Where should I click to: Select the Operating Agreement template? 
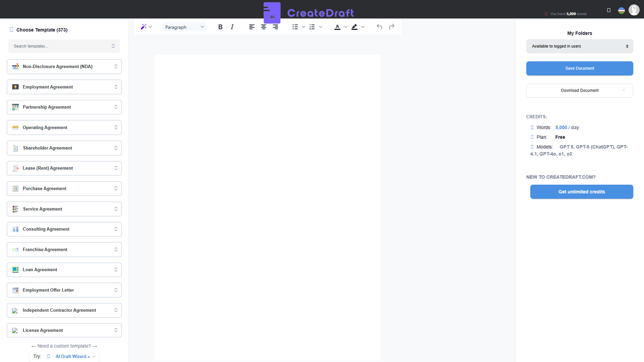pyautogui.click(x=64, y=128)
